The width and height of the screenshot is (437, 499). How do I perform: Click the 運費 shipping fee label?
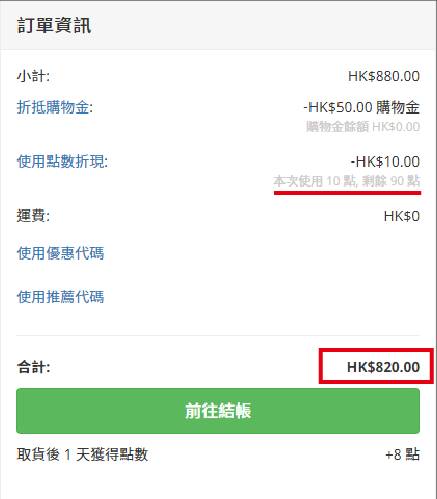click(x=33, y=216)
